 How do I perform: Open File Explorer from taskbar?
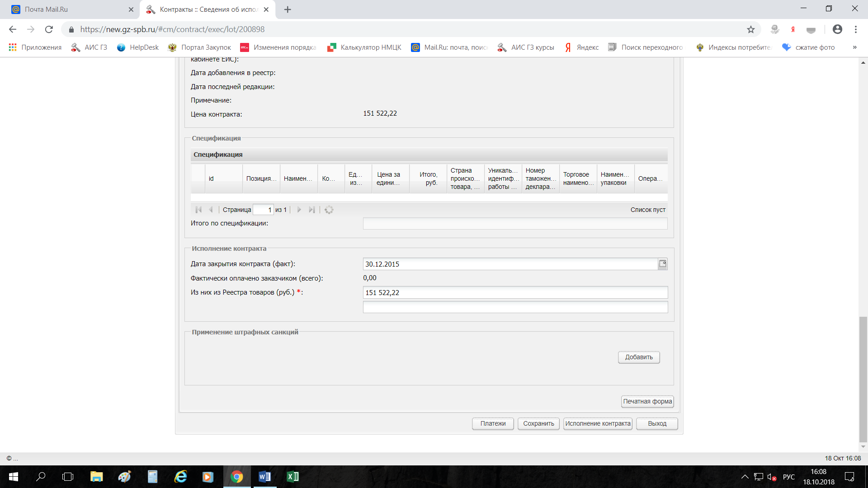[x=96, y=477]
